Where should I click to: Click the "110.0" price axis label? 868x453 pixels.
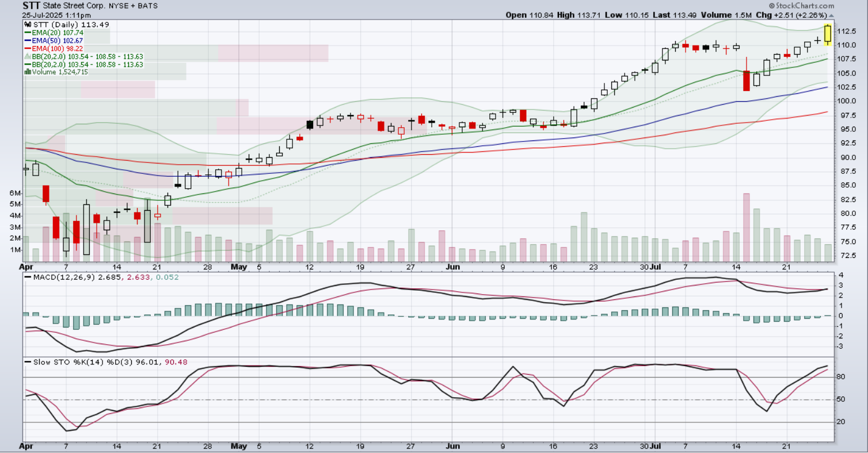847,45
